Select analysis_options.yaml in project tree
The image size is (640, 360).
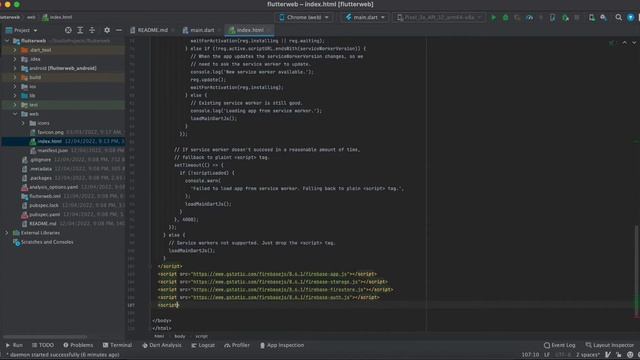(x=53, y=187)
